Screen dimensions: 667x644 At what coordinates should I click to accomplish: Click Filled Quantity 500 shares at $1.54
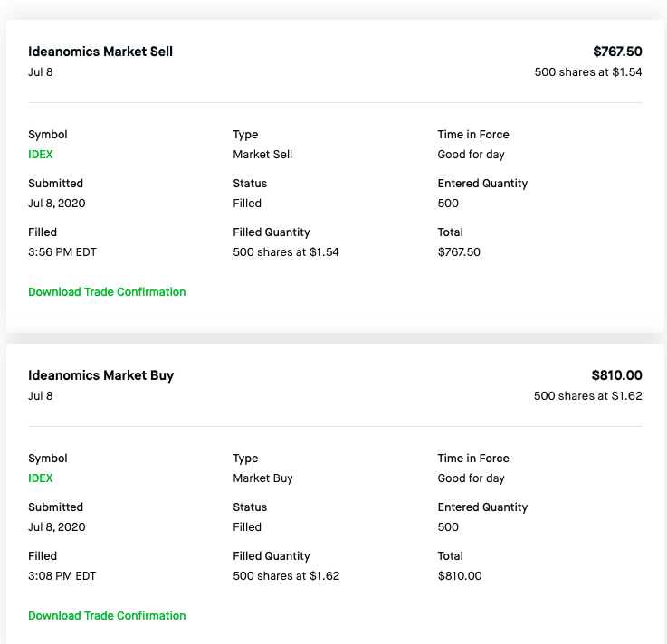[286, 252]
